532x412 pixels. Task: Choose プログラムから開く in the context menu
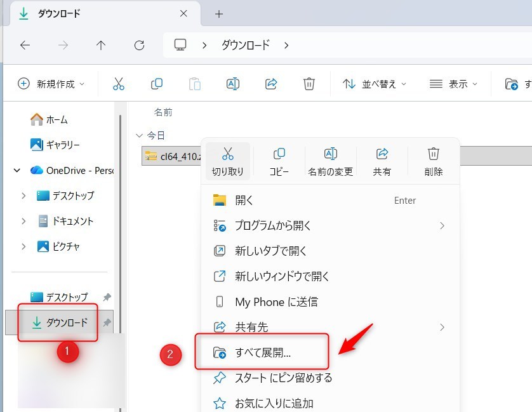273,226
